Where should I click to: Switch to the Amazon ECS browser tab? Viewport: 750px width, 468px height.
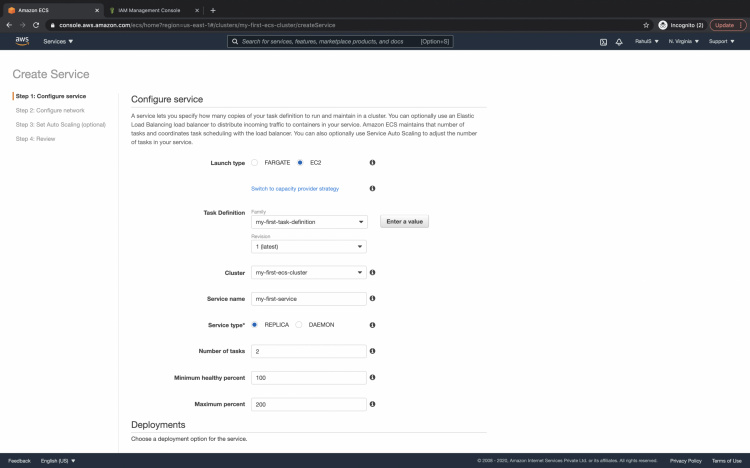coord(53,10)
